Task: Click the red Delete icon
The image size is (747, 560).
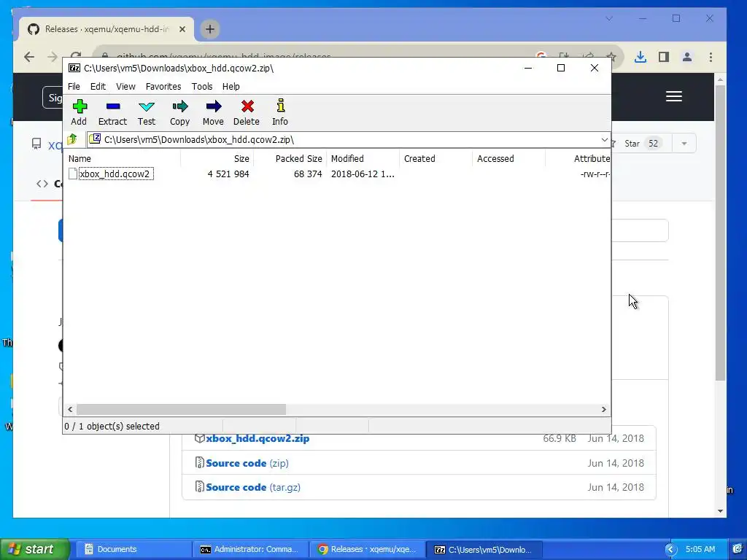Action: [247, 112]
